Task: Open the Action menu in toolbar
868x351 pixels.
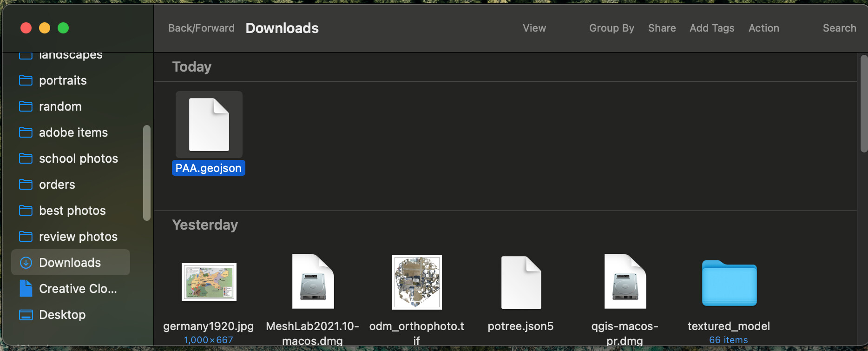Action: tap(763, 28)
